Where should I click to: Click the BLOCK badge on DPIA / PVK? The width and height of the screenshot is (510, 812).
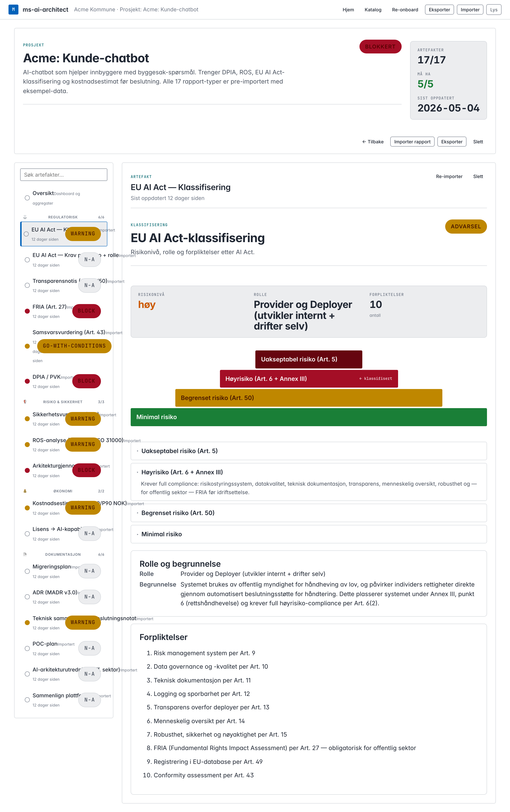[x=86, y=381]
